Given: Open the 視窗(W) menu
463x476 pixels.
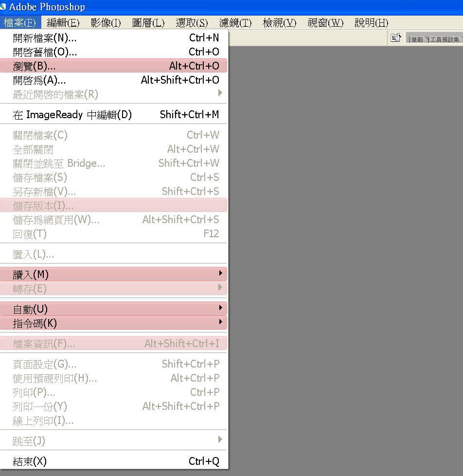Looking at the screenshot, I should (325, 22).
